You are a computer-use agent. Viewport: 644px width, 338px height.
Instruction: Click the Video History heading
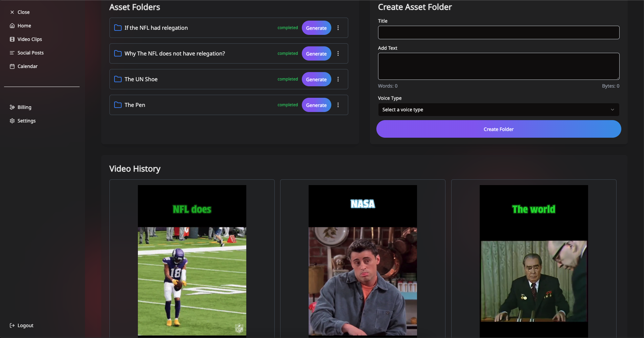tap(135, 168)
